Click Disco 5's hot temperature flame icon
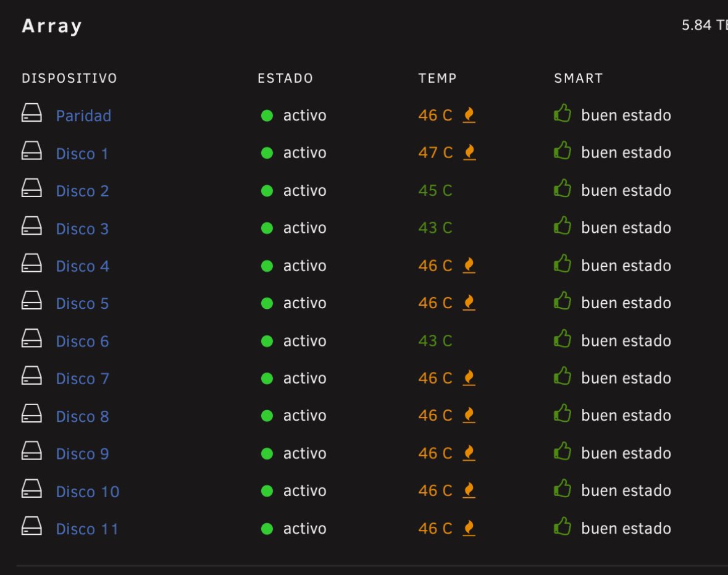The width and height of the screenshot is (728, 575). (469, 303)
